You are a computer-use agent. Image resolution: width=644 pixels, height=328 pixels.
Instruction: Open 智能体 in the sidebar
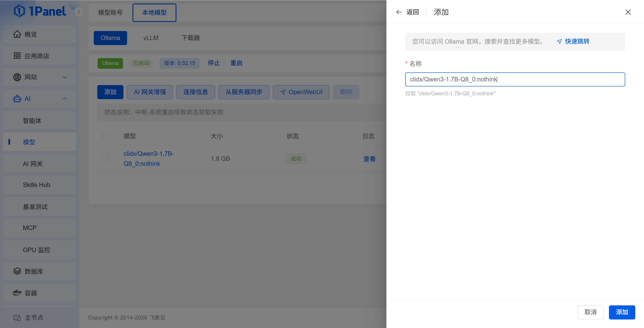point(40,121)
